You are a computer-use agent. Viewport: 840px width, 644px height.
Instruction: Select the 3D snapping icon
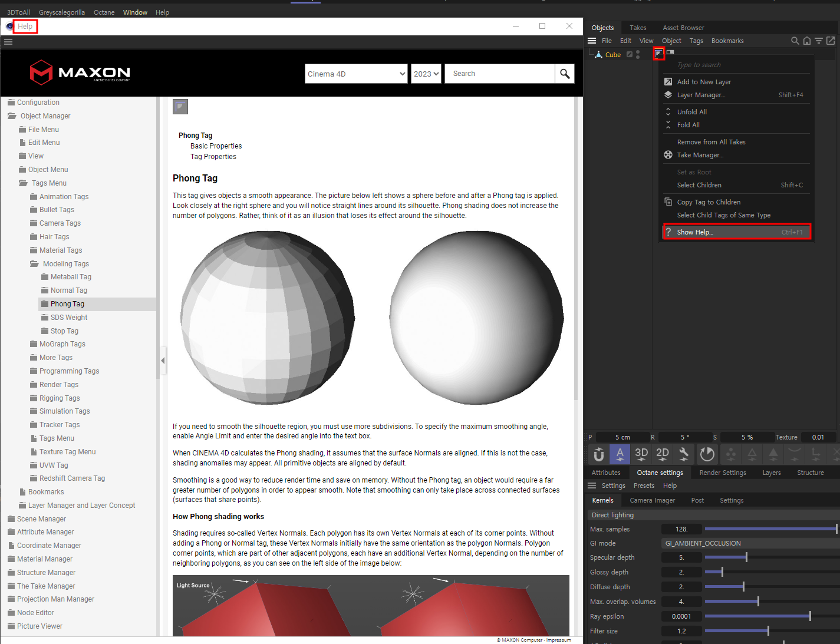(x=641, y=454)
